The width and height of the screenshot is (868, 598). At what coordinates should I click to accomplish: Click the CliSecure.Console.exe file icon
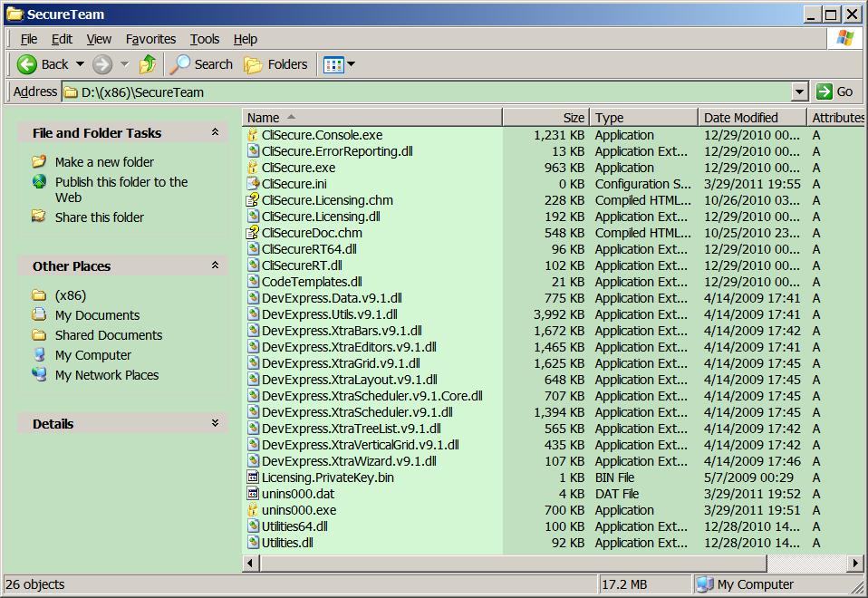pos(253,134)
